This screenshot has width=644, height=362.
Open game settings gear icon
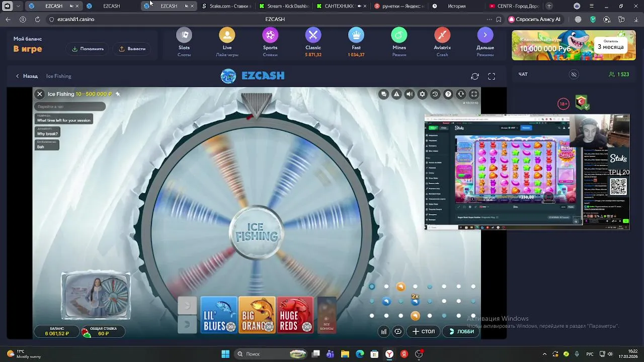(422, 94)
